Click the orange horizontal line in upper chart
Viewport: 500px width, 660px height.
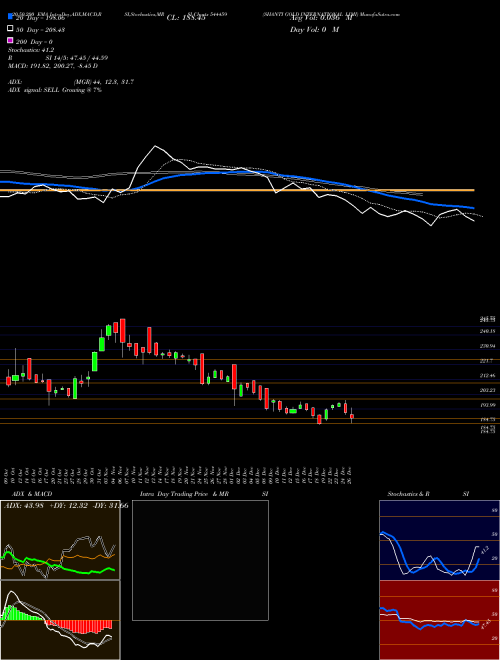click(237, 191)
